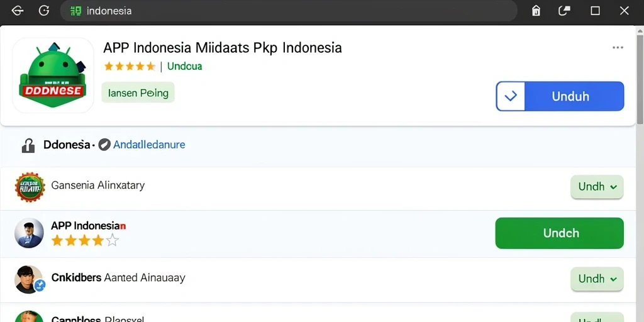Reload the page with the refresh icon
The height and width of the screenshot is (322, 644).
(x=44, y=11)
